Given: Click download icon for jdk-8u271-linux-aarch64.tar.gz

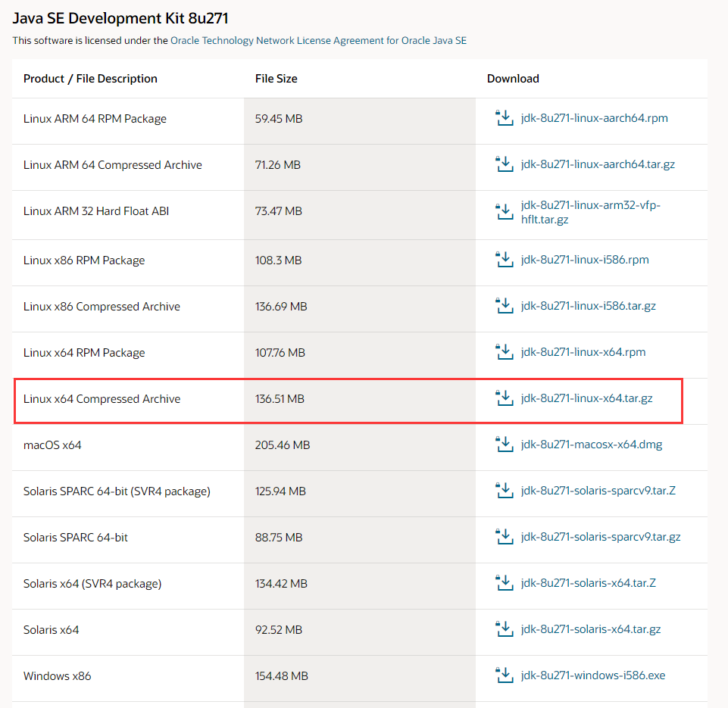Looking at the screenshot, I should click(505, 164).
